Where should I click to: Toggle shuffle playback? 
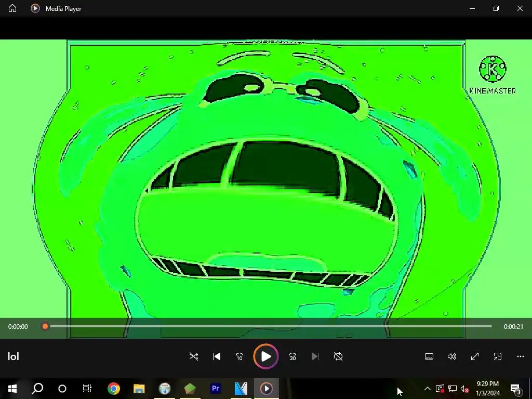click(194, 356)
